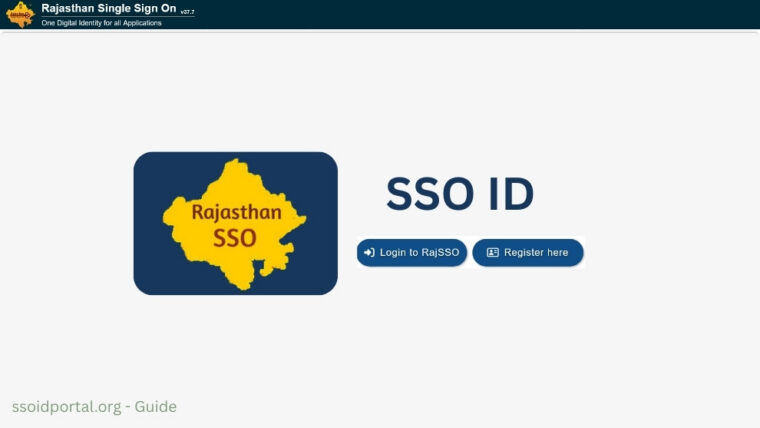Click the word 'Rajasthan' inside the map logo
The image size is (760, 428).
(x=235, y=212)
